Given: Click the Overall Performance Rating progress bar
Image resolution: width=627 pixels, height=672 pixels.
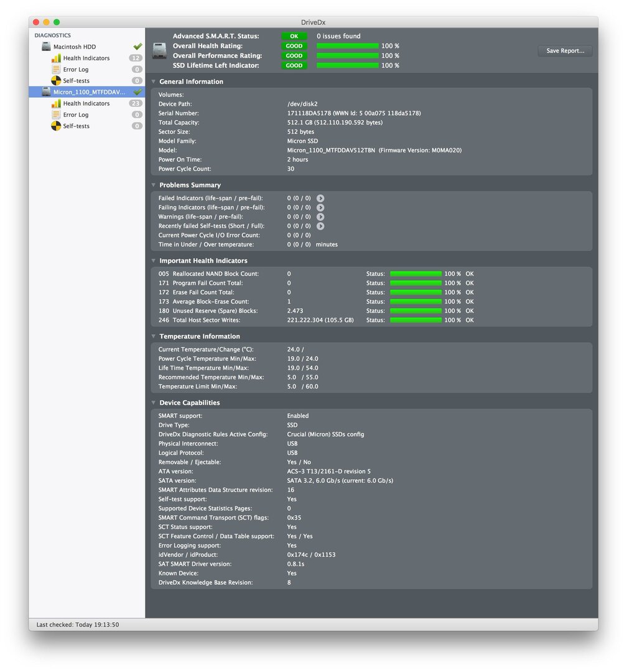Looking at the screenshot, I should (348, 56).
